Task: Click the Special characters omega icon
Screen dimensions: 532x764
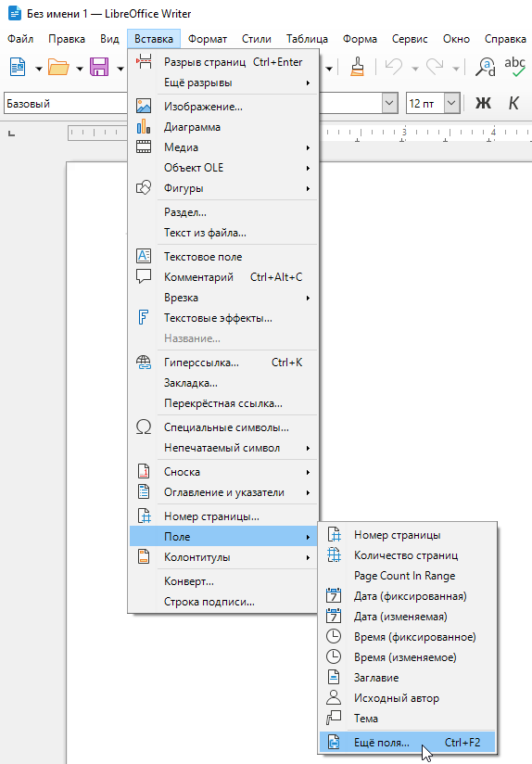Action: click(x=144, y=427)
